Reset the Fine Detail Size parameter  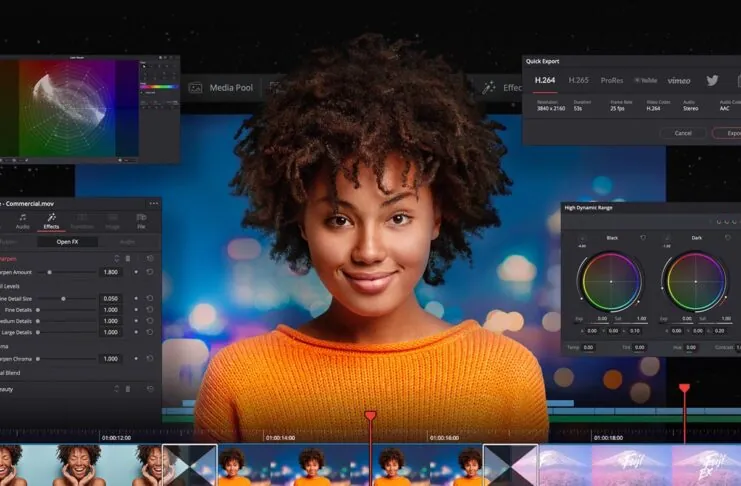click(150, 299)
